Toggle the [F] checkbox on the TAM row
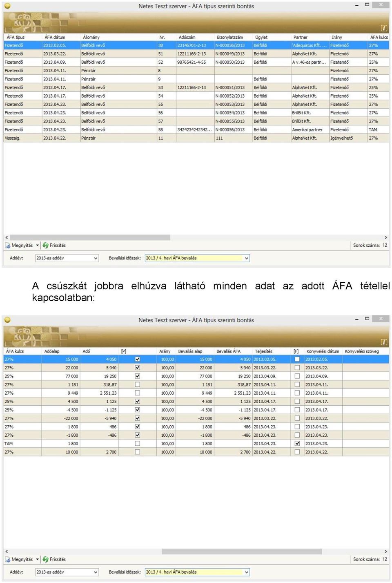The width and height of the screenshot is (392, 583). (x=297, y=444)
